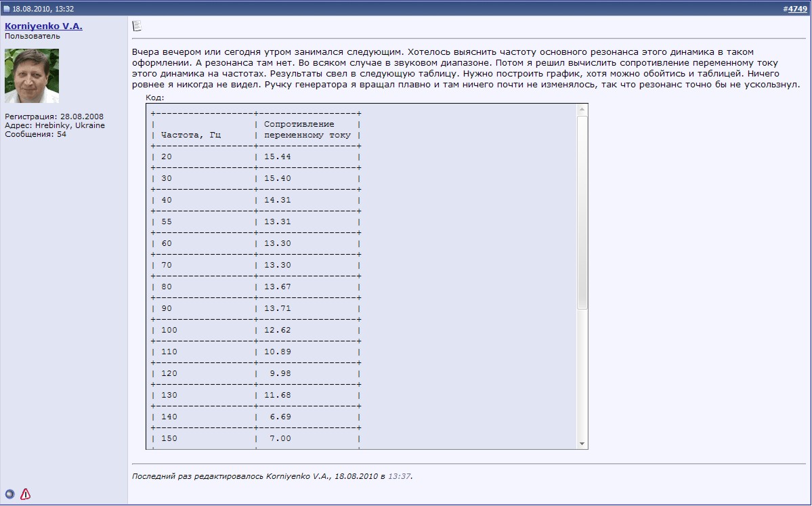Image resolution: width=812 pixels, height=506 pixels.
Task: Click the 10.89 resistance value
Action: (278, 352)
